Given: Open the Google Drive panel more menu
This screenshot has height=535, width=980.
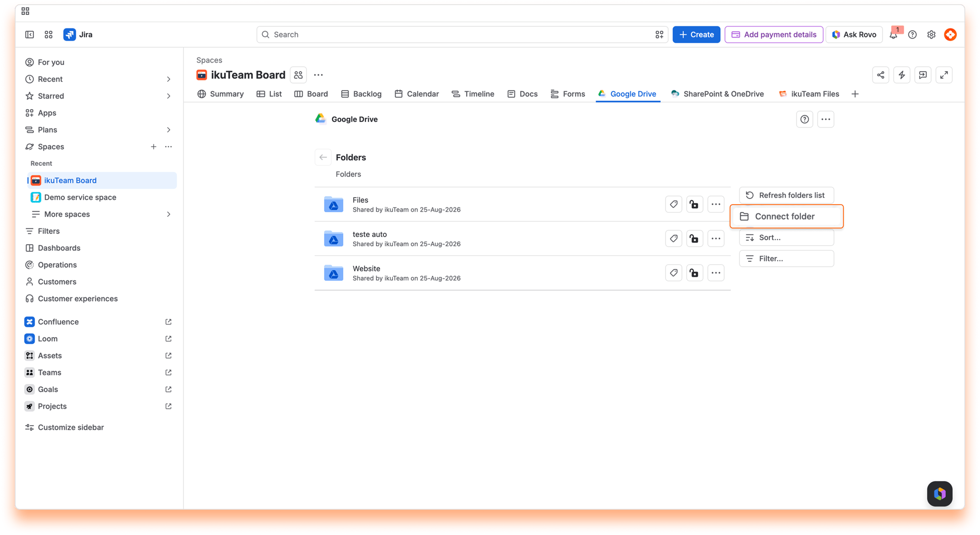Looking at the screenshot, I should click(826, 119).
